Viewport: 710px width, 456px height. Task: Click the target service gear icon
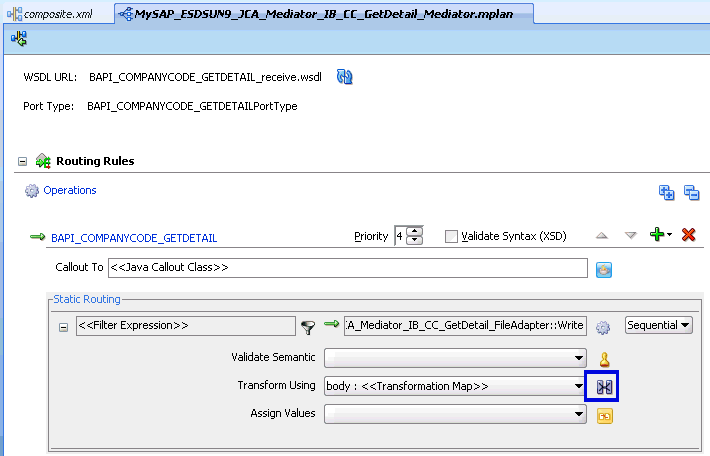pos(603,326)
